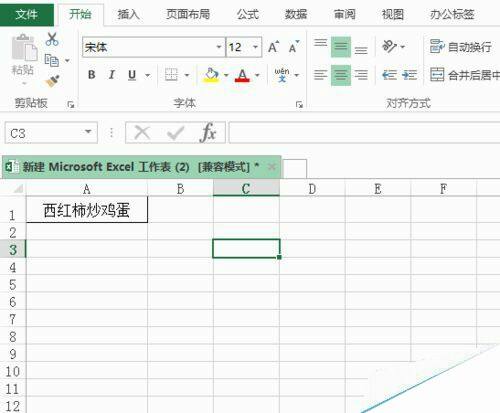
Task: Decrease font size with small A
Action: pos(294,47)
